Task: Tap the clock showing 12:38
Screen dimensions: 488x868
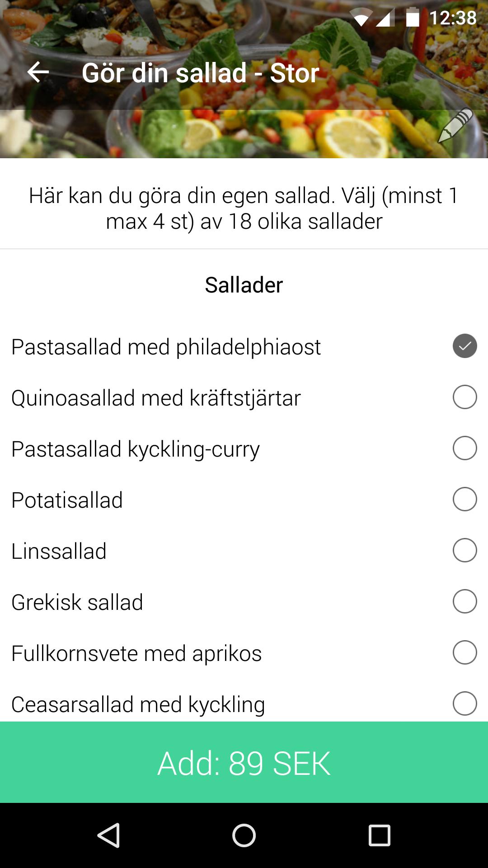Action: click(x=453, y=18)
